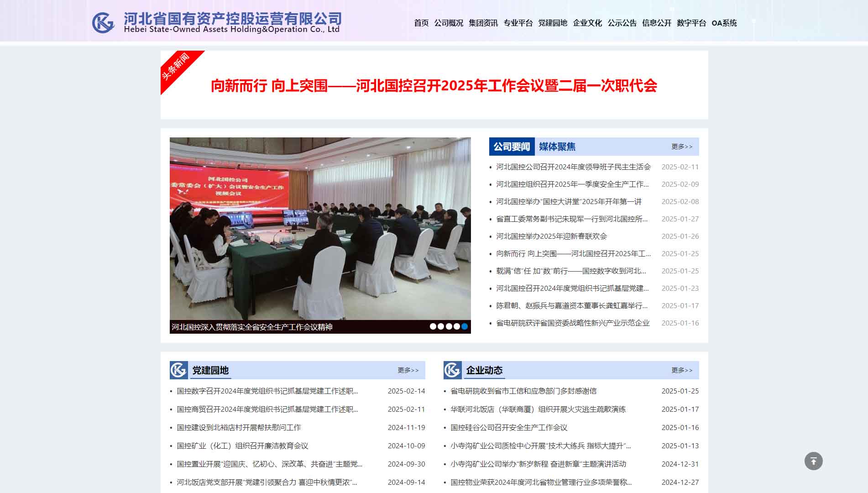This screenshot has height=493, width=868.
Task: Open 集团资讯 menu item
Action: tap(483, 23)
